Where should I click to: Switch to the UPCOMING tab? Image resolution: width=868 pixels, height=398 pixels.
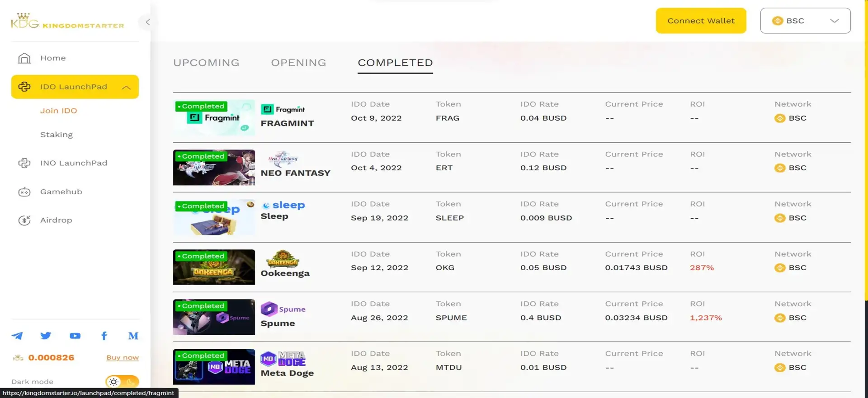tap(206, 63)
